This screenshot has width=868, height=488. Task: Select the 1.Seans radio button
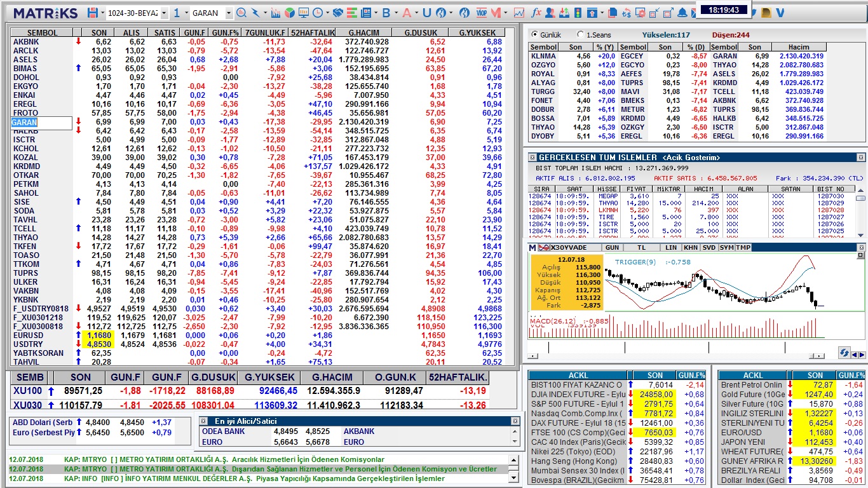pyautogui.click(x=580, y=34)
